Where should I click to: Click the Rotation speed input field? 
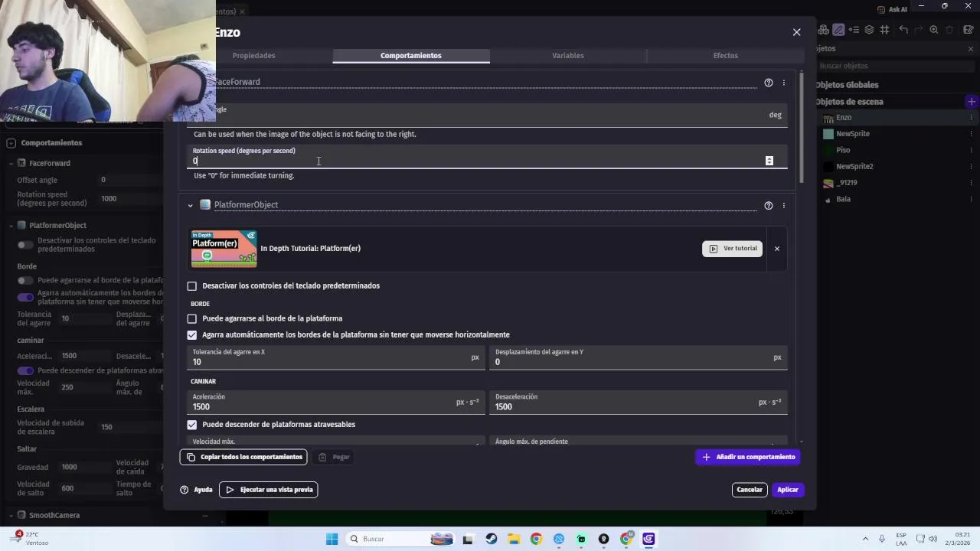(487, 157)
